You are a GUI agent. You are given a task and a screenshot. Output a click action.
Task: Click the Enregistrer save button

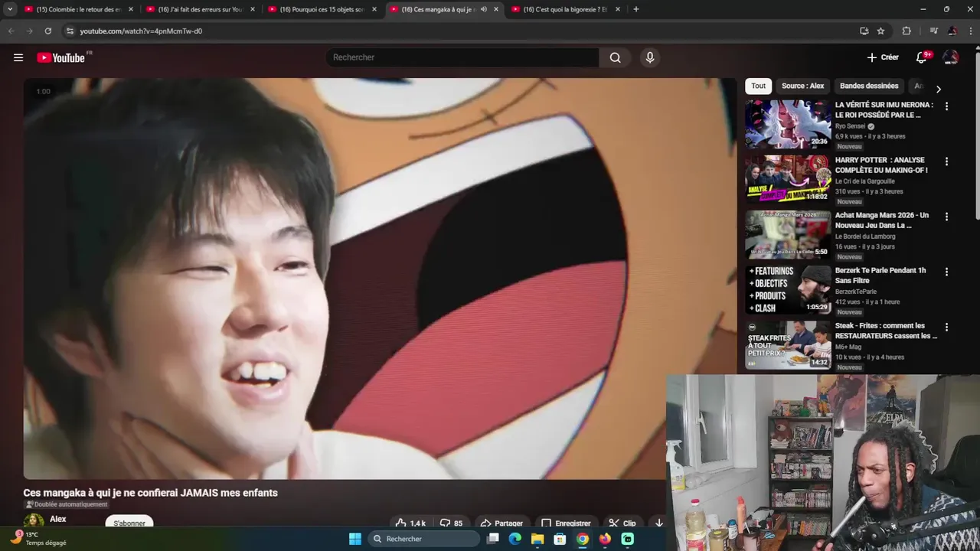click(x=565, y=523)
